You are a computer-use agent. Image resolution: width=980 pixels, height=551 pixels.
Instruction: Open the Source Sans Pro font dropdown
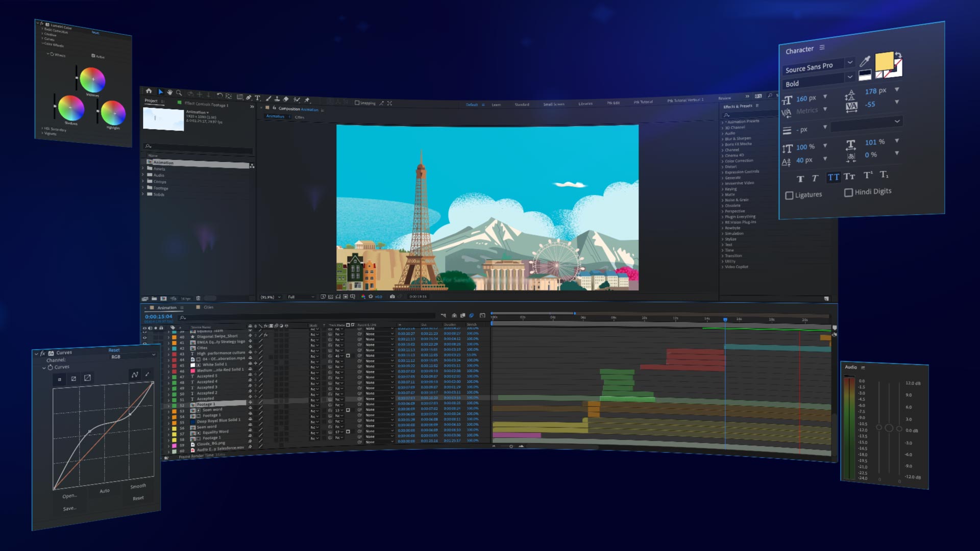tap(850, 62)
